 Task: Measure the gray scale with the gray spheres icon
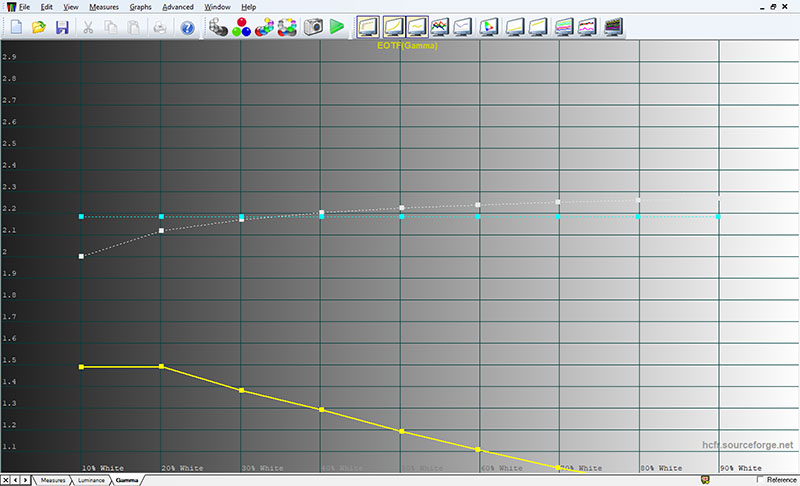pos(218,27)
